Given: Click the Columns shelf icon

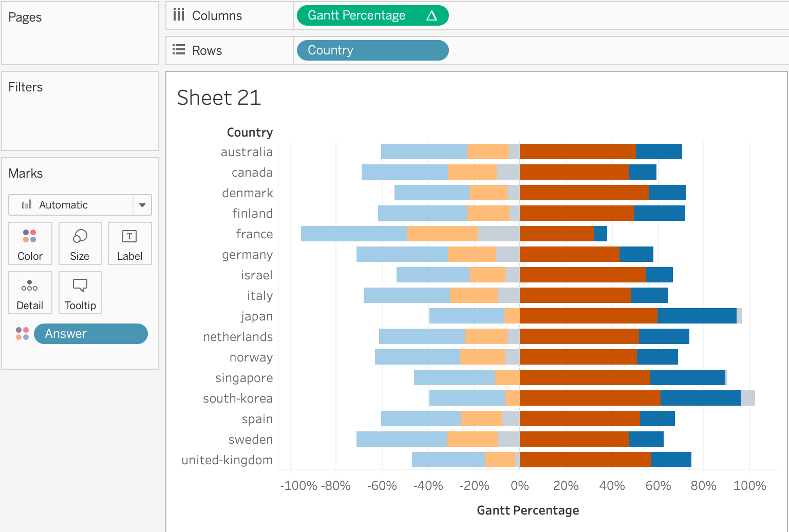Looking at the screenshot, I should [x=179, y=15].
